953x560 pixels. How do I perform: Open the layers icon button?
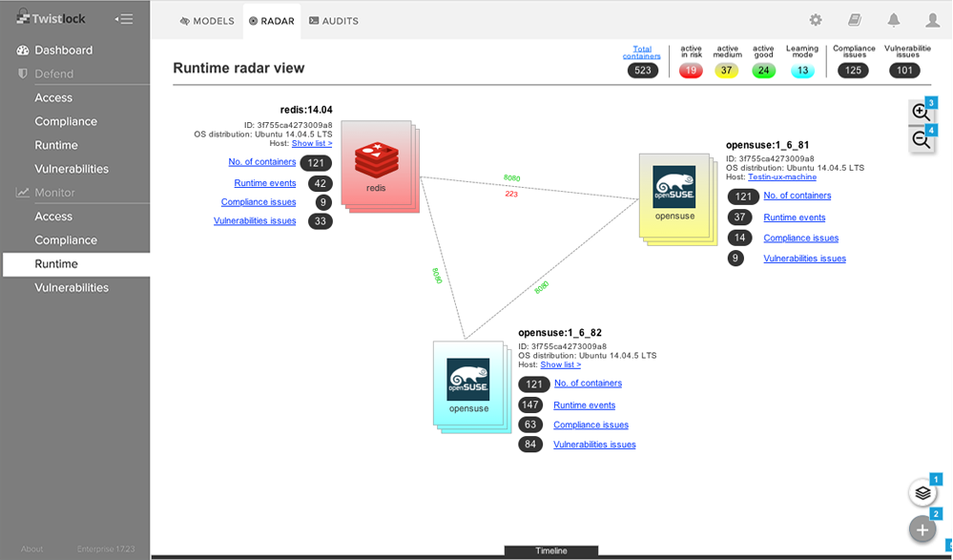tap(922, 492)
